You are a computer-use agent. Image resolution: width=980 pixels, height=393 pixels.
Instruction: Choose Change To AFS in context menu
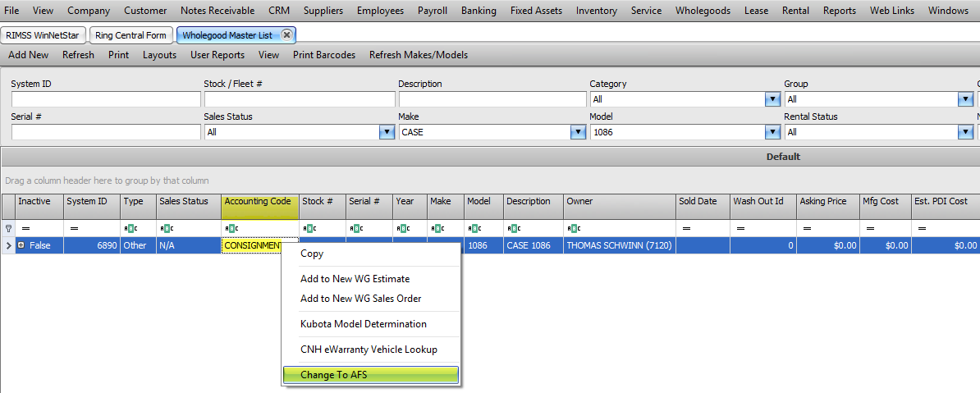pos(371,375)
